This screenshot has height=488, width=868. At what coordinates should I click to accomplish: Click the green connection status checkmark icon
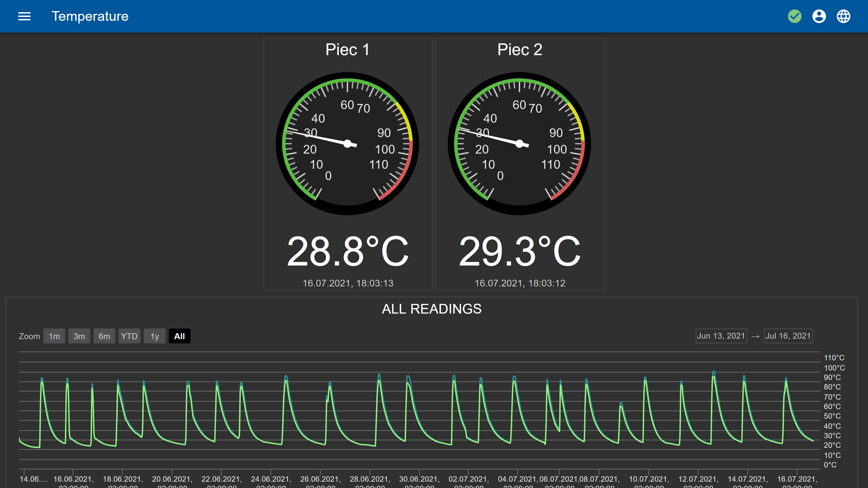(795, 16)
